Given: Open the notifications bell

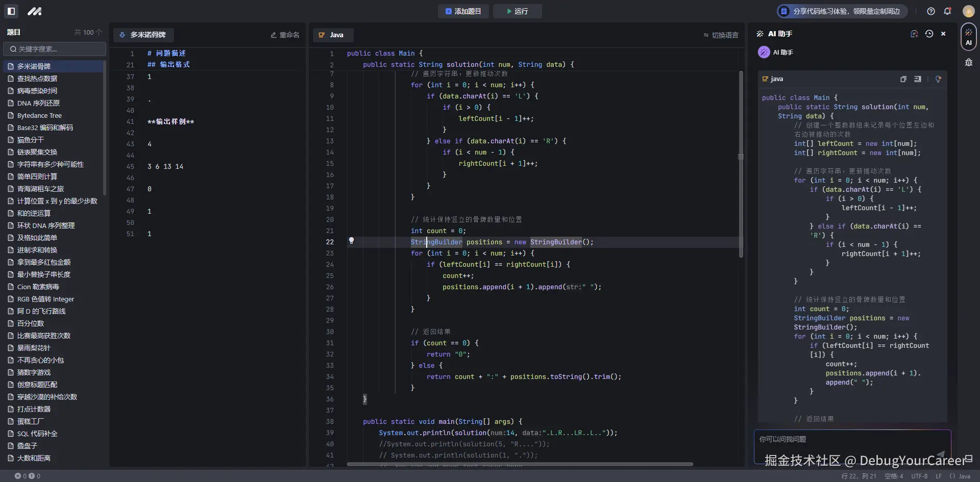Looking at the screenshot, I should click(947, 11).
